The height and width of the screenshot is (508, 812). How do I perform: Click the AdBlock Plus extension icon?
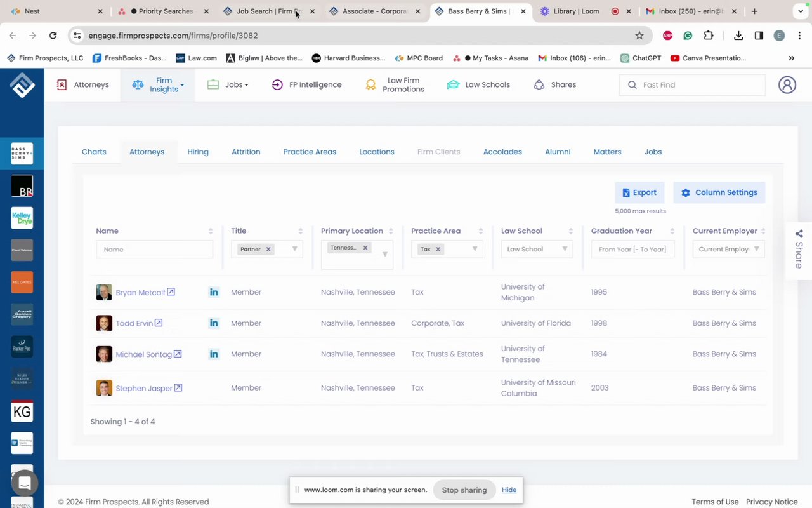[x=667, y=36]
